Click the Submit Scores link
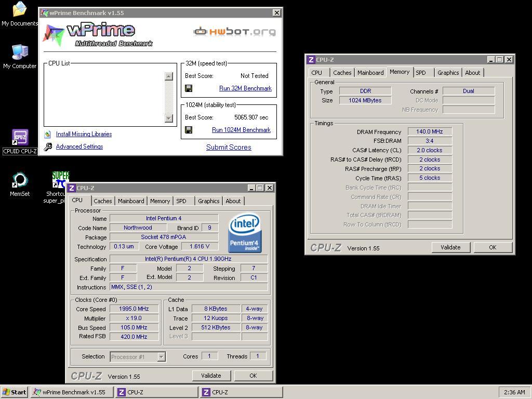The height and width of the screenshot is (399, 532). coord(229,147)
